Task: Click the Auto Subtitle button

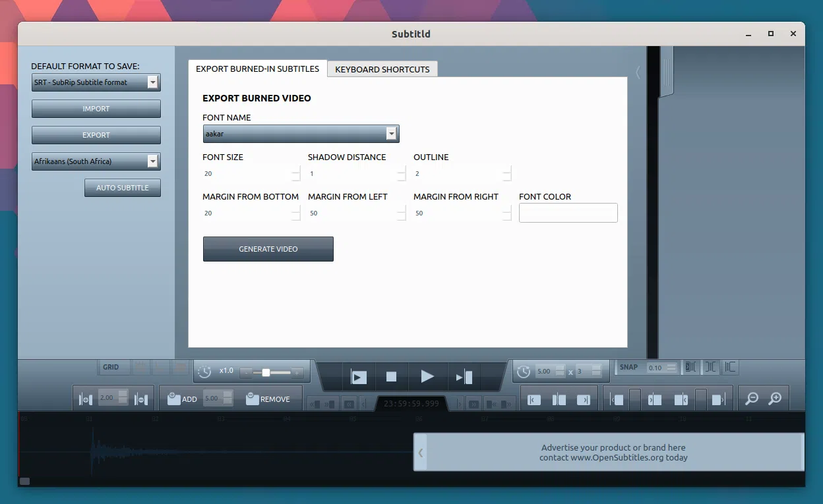Action: pos(122,188)
